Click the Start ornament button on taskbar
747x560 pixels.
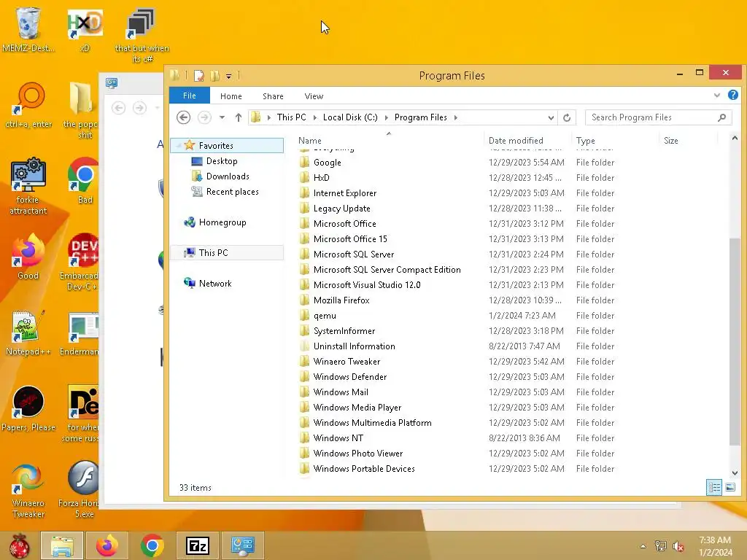(20, 545)
